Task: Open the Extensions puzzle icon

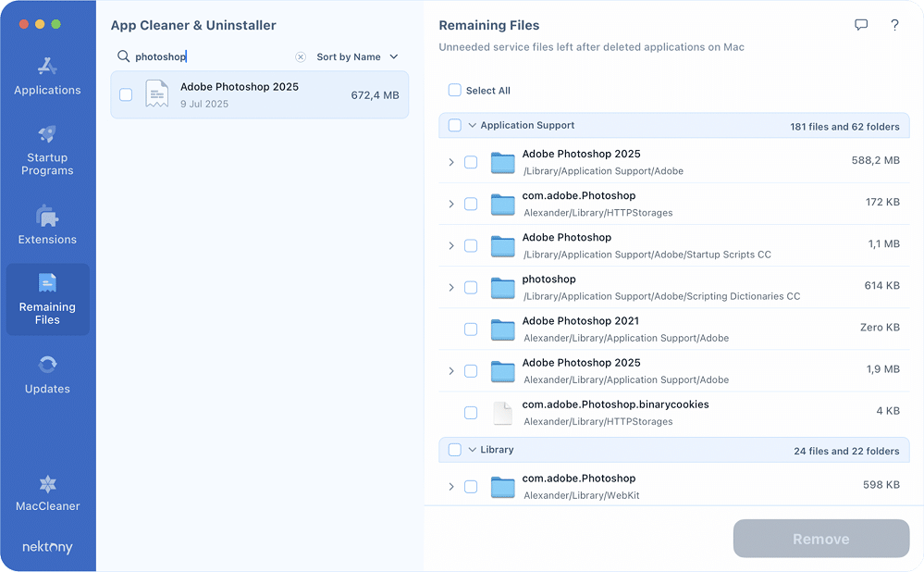Action: click(x=47, y=216)
